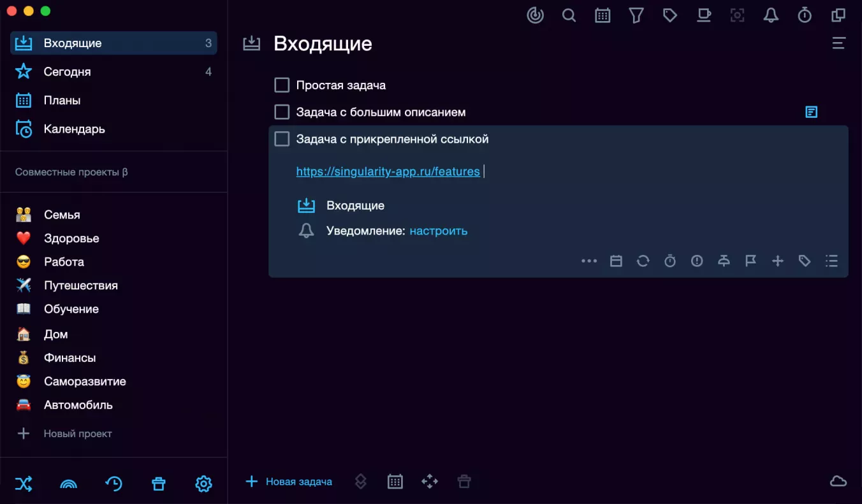862x504 pixels.
Task: Add checklist with list icon in task card
Action: (831, 261)
